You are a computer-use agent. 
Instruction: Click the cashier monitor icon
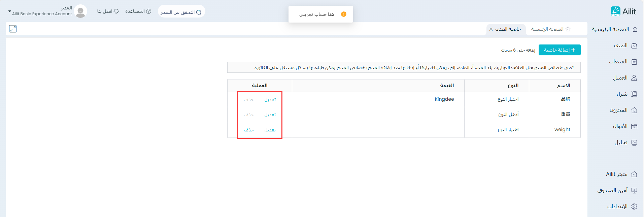point(634,190)
